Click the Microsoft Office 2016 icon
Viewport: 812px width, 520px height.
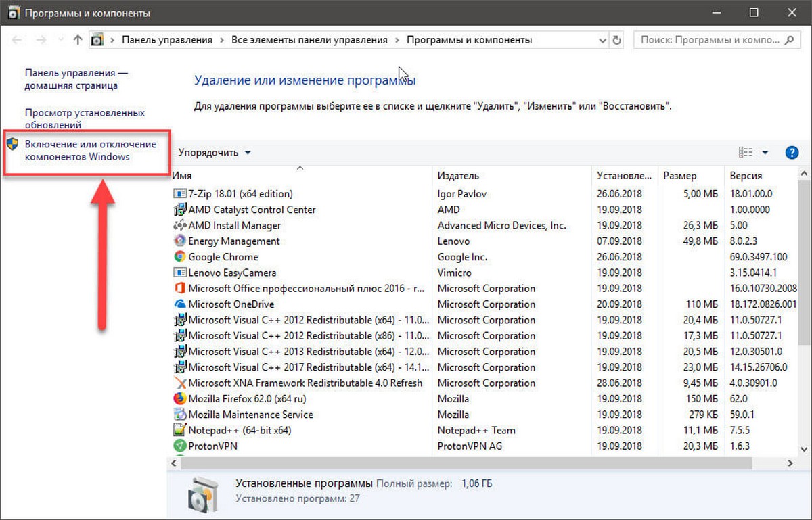tap(179, 288)
